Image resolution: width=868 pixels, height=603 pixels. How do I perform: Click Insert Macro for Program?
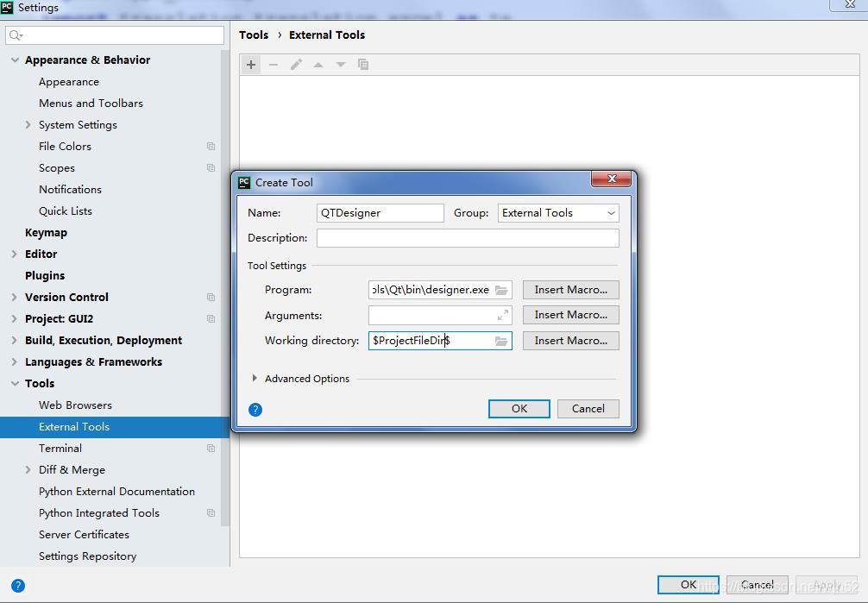570,290
